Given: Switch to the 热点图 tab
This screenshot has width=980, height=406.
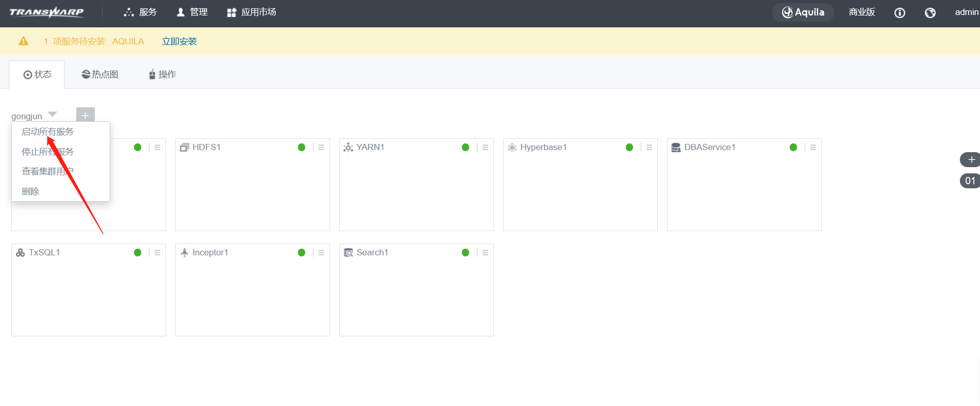Looking at the screenshot, I should click(100, 75).
